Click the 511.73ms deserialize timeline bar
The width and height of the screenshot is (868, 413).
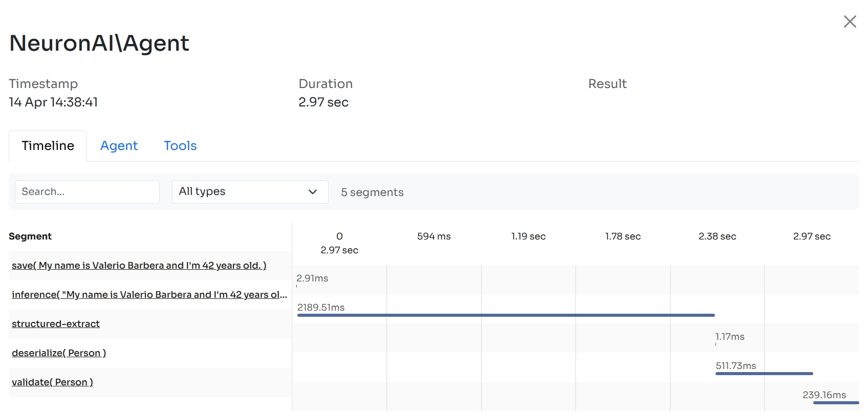point(764,374)
